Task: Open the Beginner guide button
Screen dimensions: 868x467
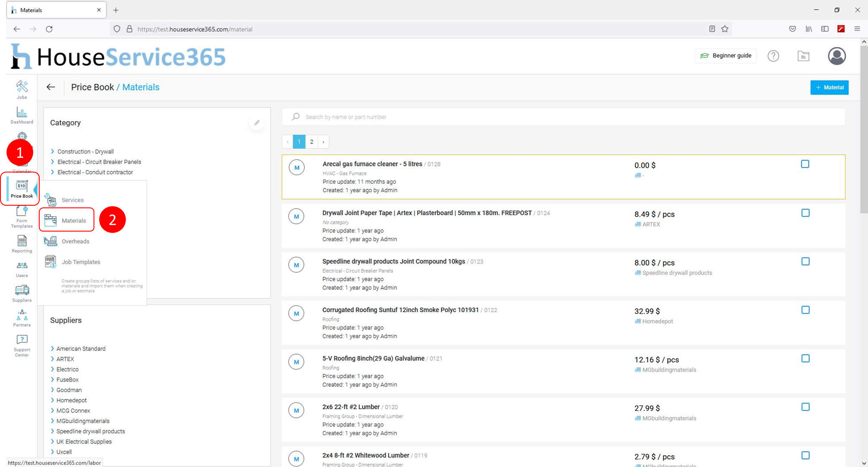Action: tap(726, 56)
